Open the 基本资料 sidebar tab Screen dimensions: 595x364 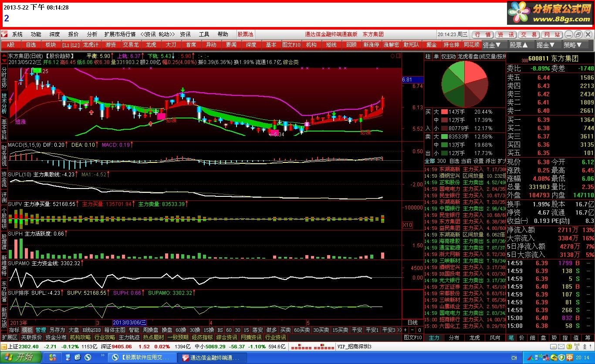(x=4, y=129)
